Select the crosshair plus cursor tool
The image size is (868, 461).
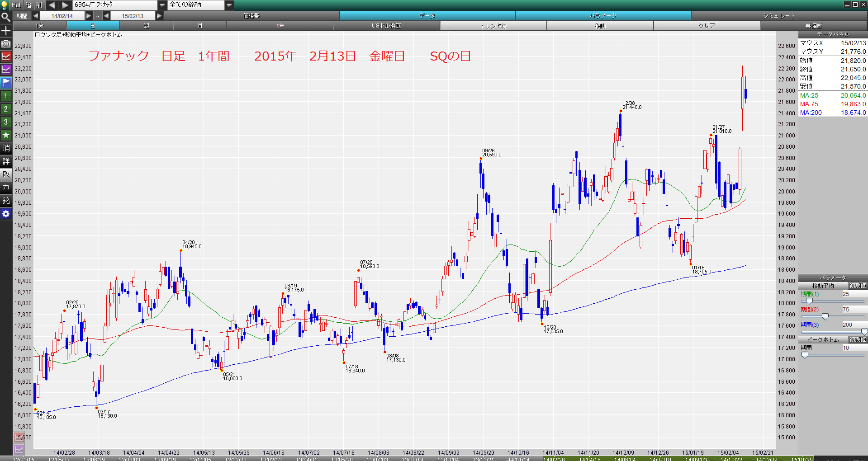[6, 31]
